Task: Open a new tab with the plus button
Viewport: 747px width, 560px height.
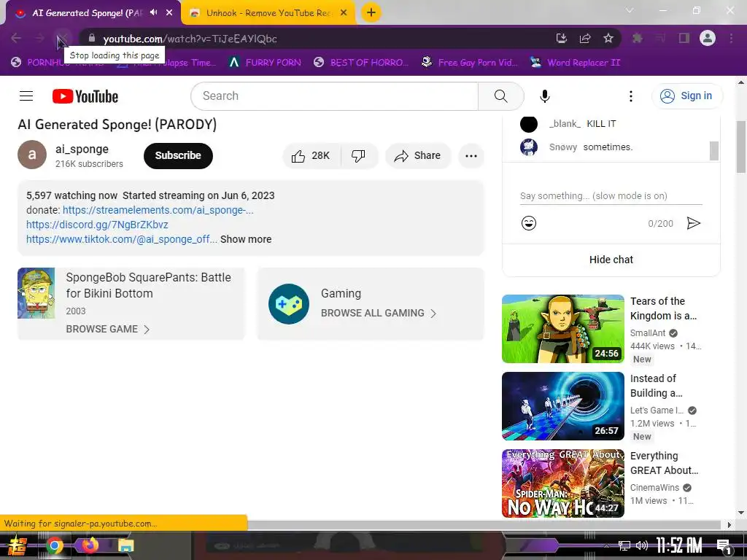Action: pos(371,12)
